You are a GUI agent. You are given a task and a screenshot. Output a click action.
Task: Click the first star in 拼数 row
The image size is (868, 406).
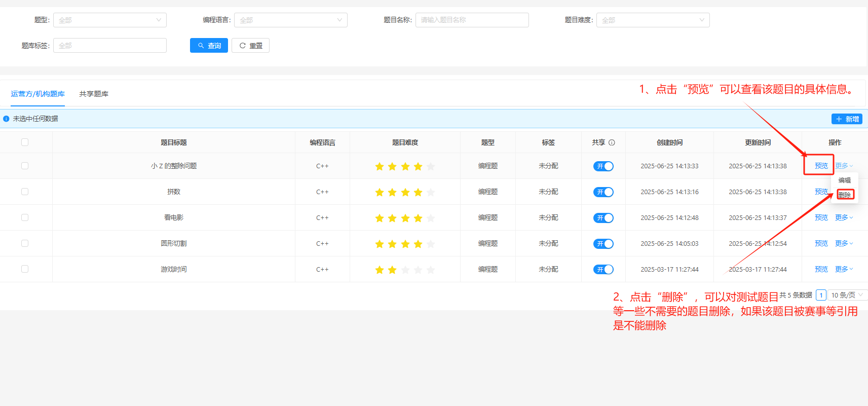coord(380,192)
